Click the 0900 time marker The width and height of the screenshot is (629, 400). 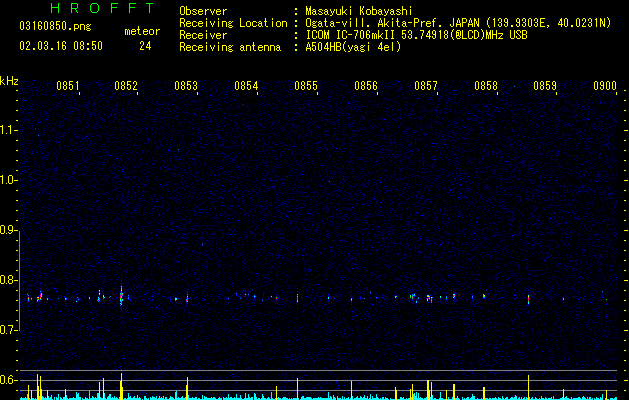click(x=605, y=85)
